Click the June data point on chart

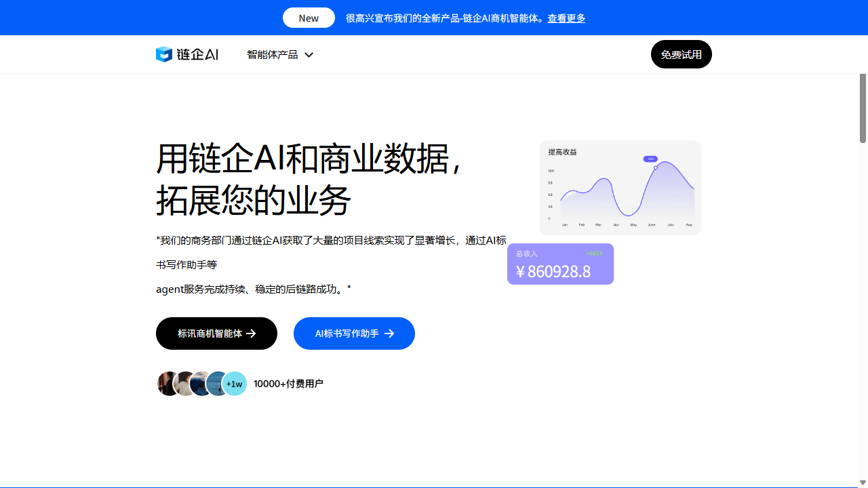point(655,167)
